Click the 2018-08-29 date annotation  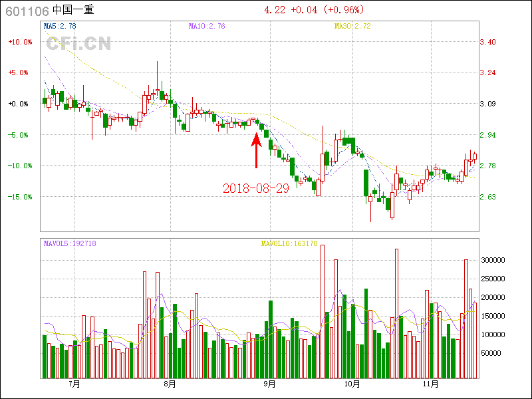click(x=256, y=188)
